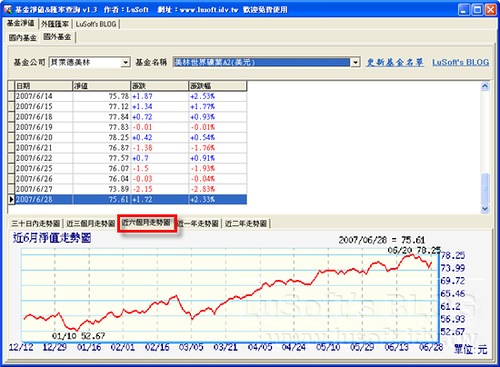This screenshot has height=367, width=500.
Task: Show the 近三個月走勢圖 chart tab
Action: (90, 223)
